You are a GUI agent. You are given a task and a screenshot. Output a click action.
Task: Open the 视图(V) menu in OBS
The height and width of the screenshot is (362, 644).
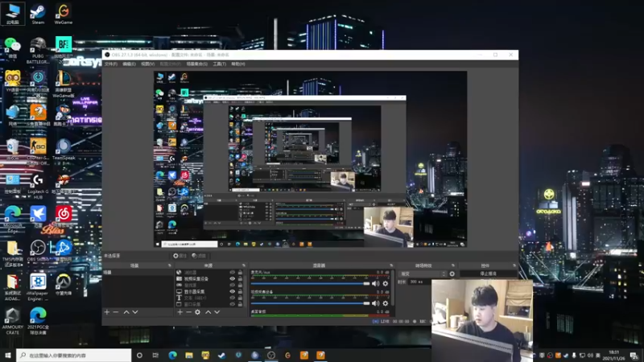(148, 64)
